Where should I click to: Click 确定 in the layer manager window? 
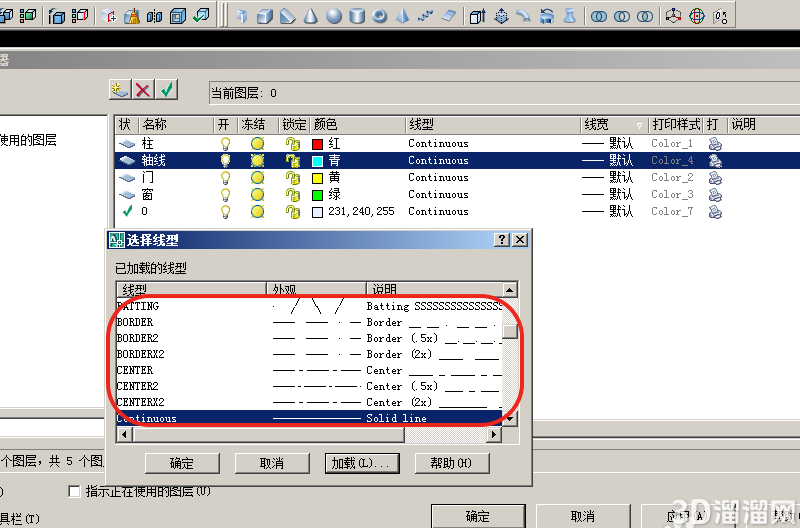478,516
